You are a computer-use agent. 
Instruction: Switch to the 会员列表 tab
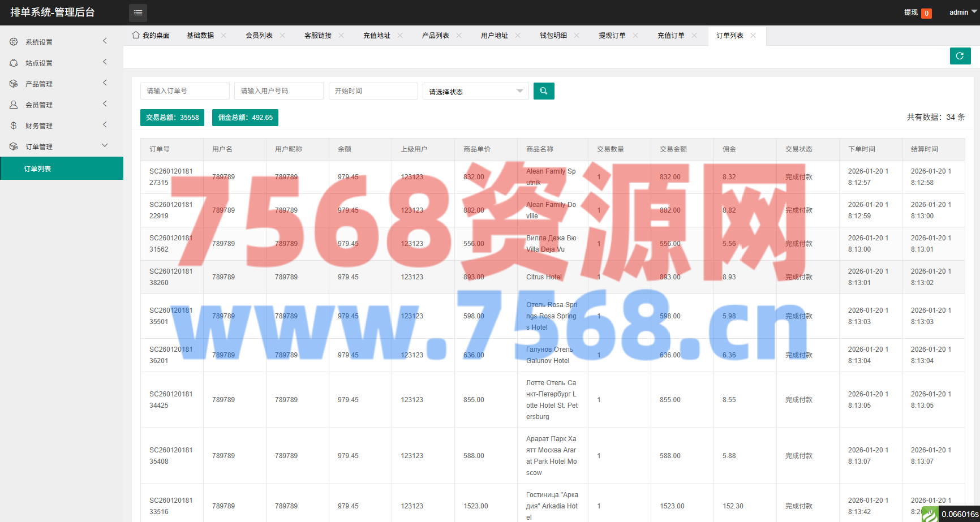(x=259, y=35)
